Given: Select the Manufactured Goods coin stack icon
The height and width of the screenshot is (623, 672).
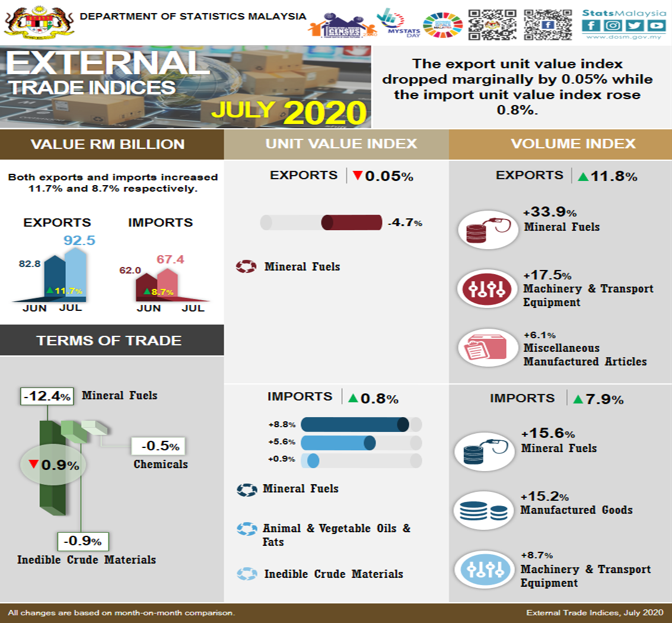Looking at the screenshot, I should (483, 510).
